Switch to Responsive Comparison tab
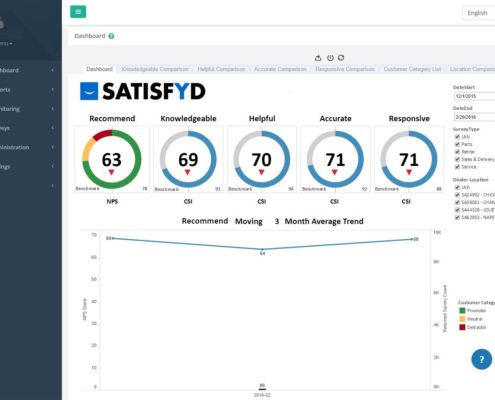This screenshot has height=400, width=495. pyautogui.click(x=345, y=69)
